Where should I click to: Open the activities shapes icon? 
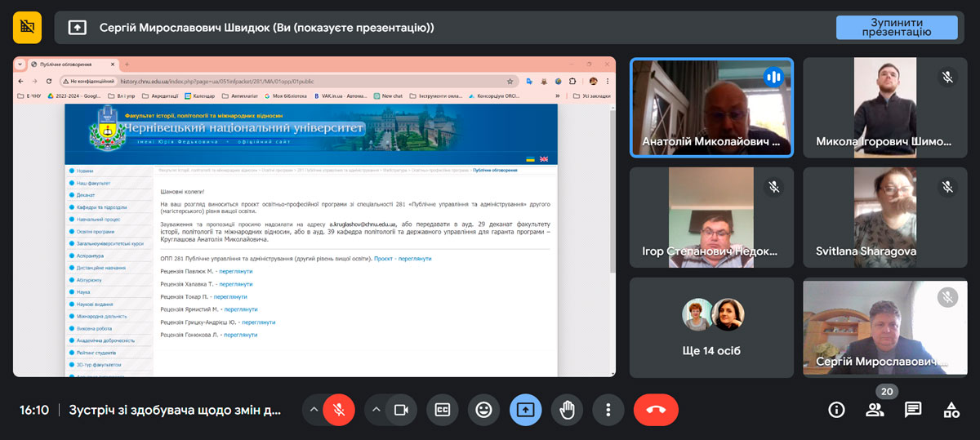pyautogui.click(x=951, y=410)
